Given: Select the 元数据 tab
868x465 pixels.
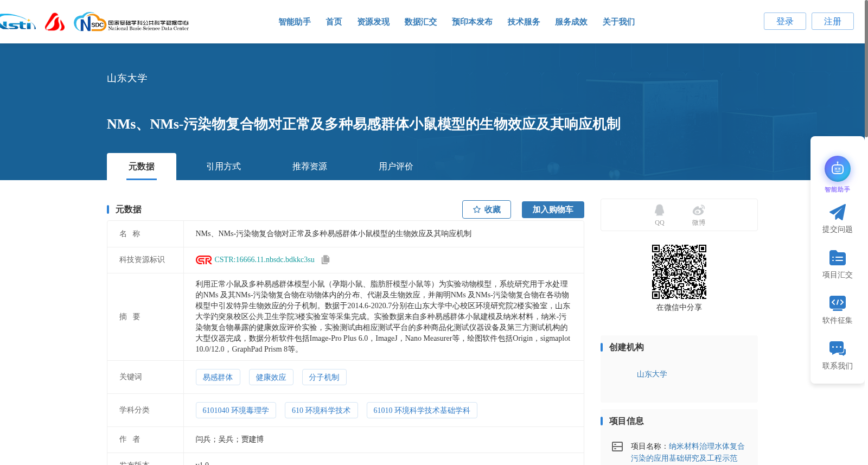Looking at the screenshot, I should tap(142, 167).
